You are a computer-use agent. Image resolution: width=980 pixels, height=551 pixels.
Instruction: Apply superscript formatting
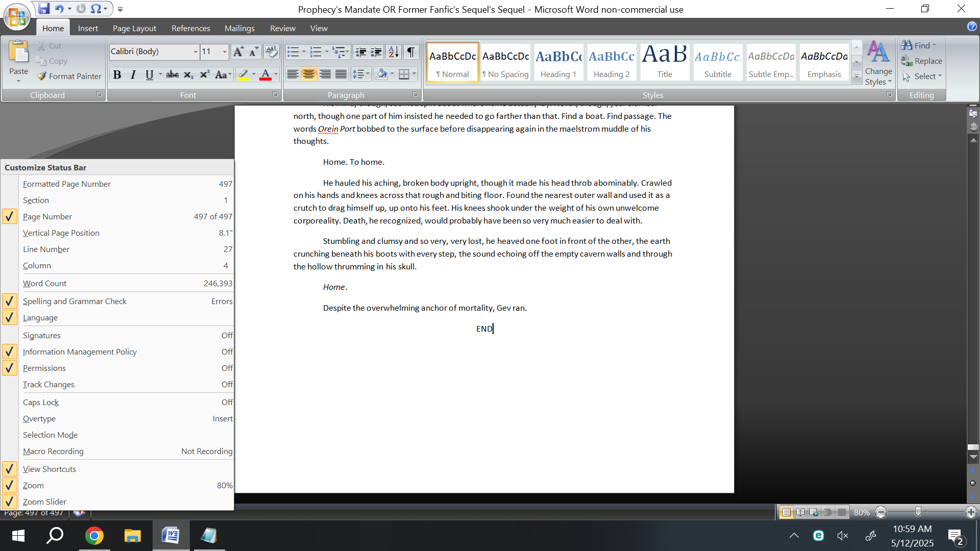tap(205, 75)
